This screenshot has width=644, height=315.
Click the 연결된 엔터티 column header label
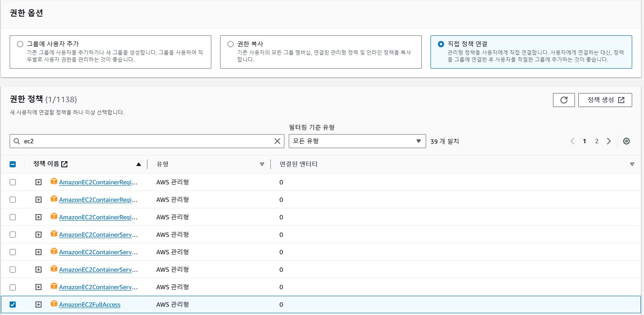coord(298,164)
